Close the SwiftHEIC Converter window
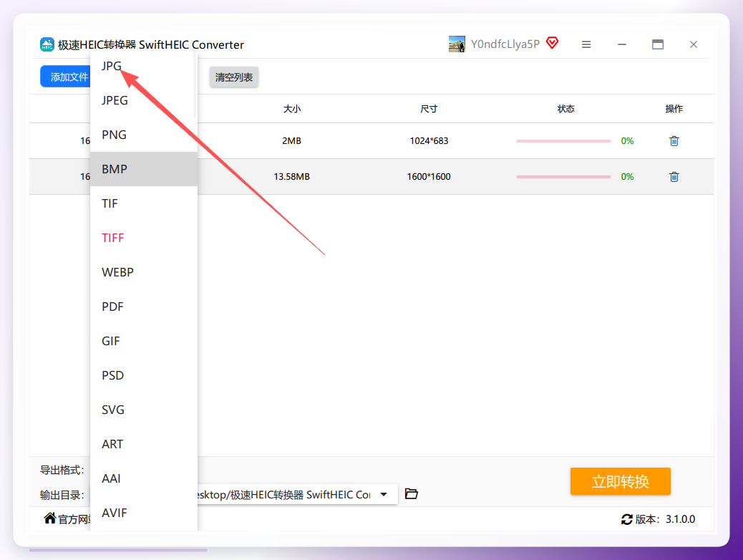 (x=693, y=44)
